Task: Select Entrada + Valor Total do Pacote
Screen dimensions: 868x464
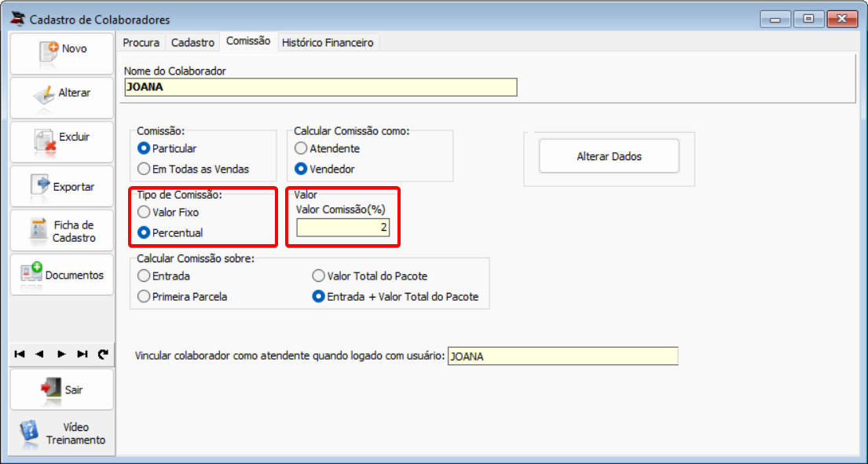Action: tap(395, 297)
